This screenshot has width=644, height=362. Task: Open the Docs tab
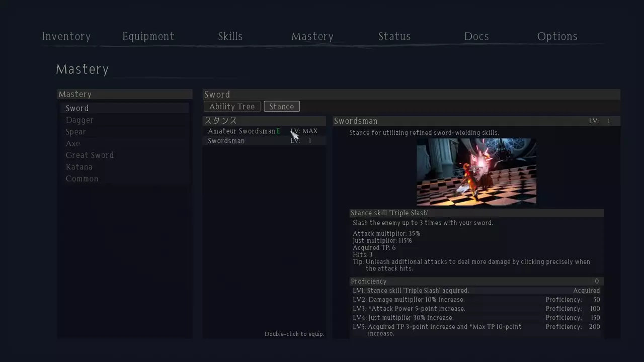(476, 36)
